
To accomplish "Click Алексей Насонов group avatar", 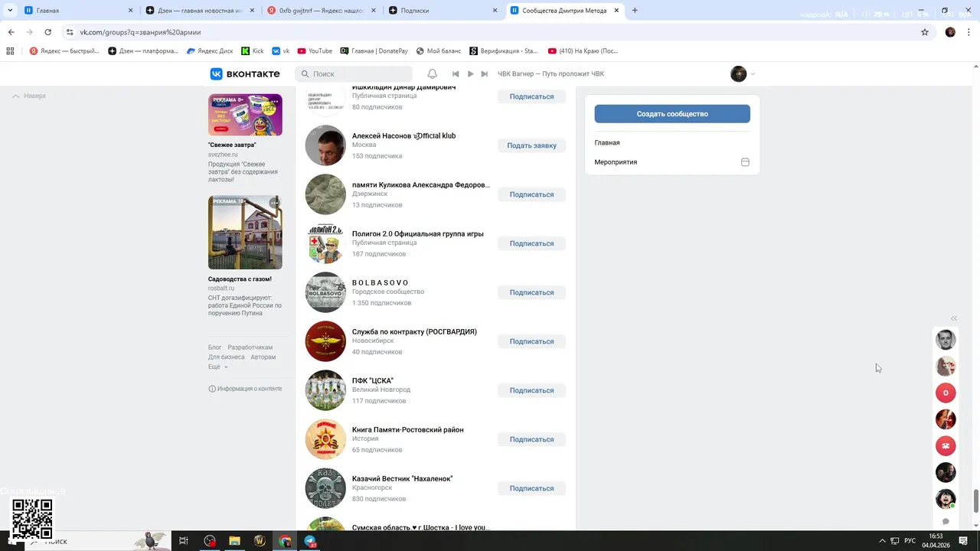I will (x=325, y=145).
